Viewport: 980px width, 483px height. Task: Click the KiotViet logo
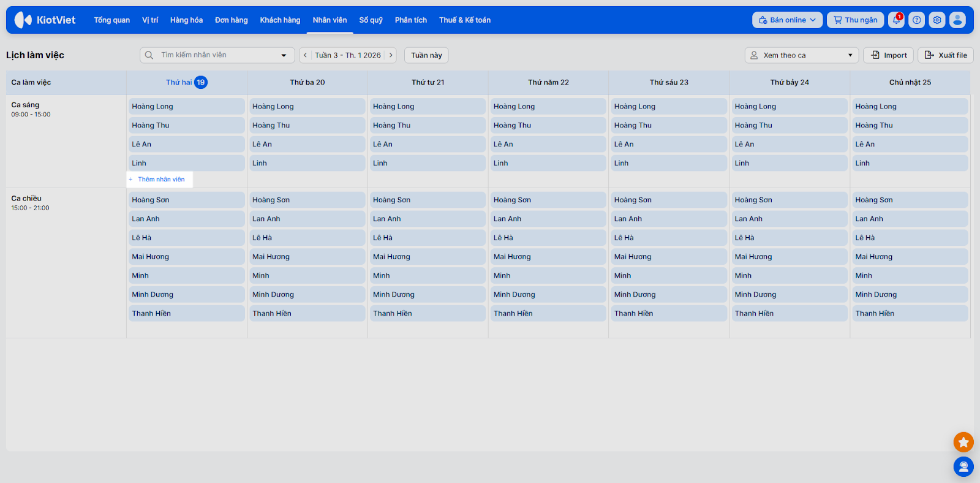[45, 20]
